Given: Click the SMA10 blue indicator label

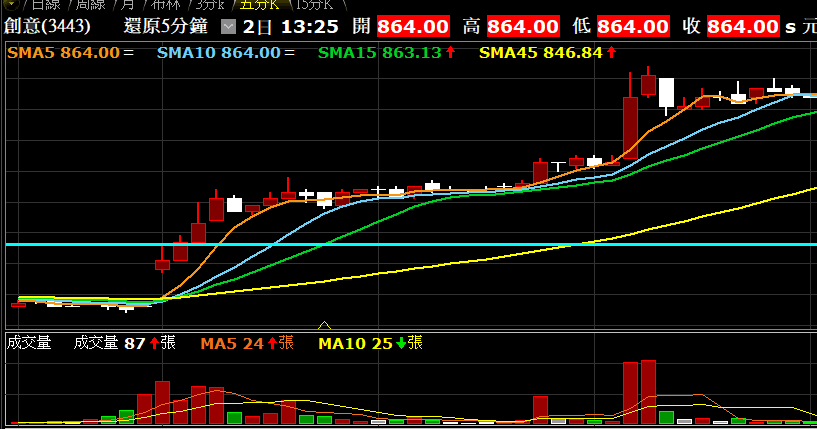Looking at the screenshot, I should point(218,52).
